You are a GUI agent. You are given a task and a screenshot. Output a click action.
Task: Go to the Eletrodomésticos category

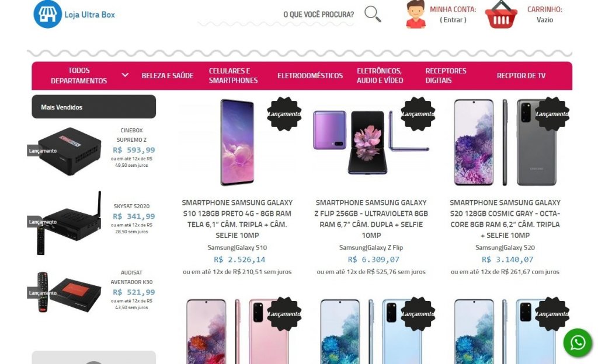[310, 75]
